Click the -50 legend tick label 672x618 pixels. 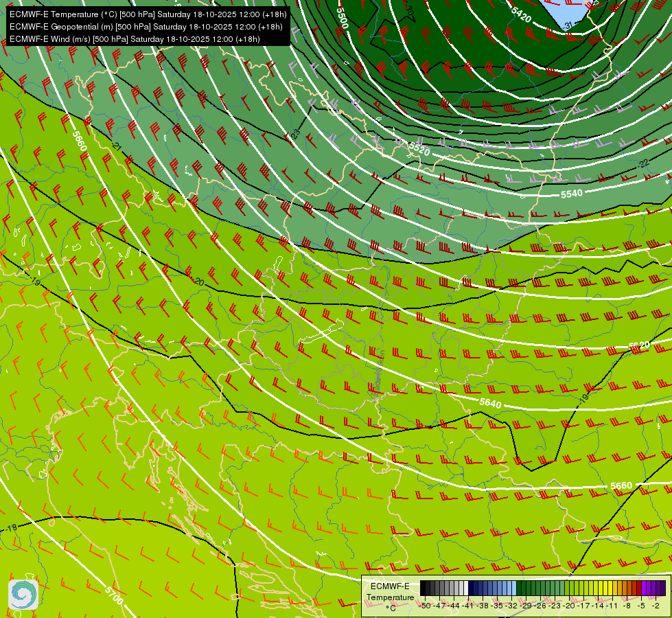tap(425, 606)
